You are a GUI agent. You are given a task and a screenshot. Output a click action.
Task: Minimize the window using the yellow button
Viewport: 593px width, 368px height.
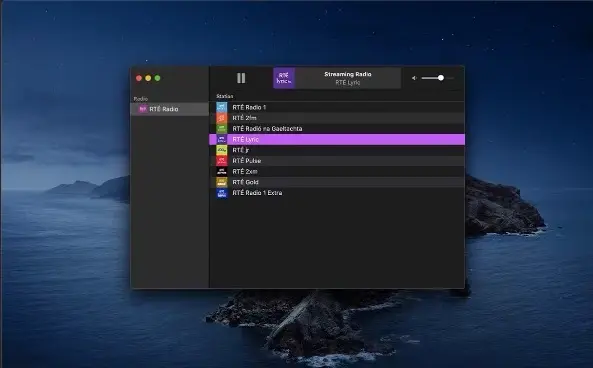[x=148, y=78]
